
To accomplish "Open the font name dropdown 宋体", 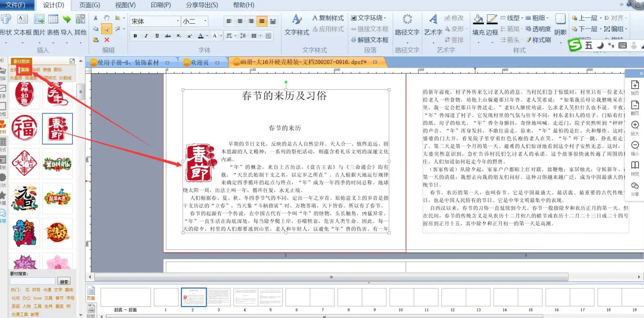I will (155, 21).
